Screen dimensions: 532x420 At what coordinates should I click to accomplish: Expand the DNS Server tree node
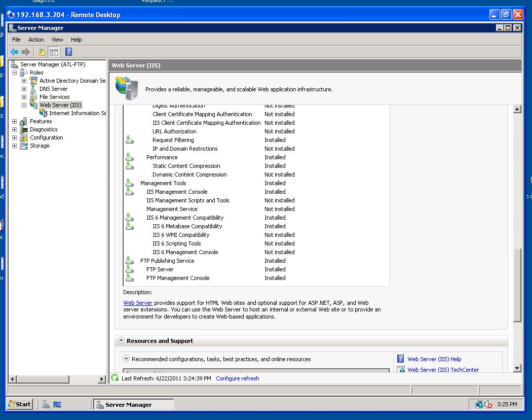[x=24, y=89]
